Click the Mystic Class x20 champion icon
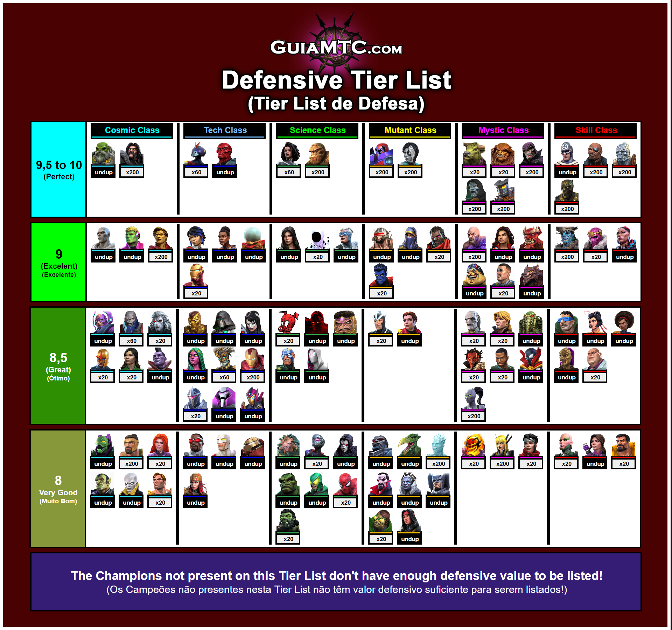The width and height of the screenshot is (672, 630). (x=479, y=155)
